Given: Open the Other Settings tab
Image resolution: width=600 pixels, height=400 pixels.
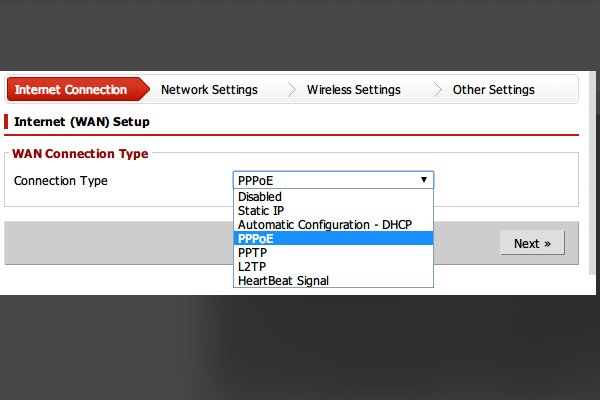Looking at the screenshot, I should coord(493,90).
